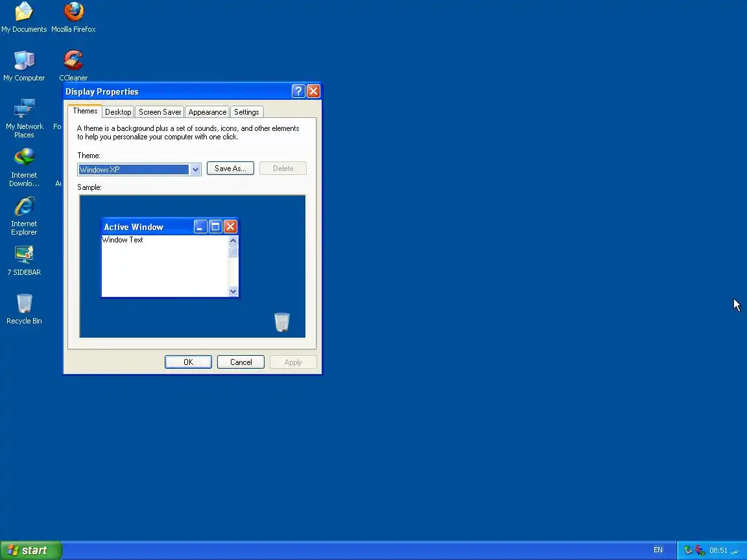This screenshot has height=560, width=747.
Task: Switch to the Desktop tab
Action: click(118, 112)
